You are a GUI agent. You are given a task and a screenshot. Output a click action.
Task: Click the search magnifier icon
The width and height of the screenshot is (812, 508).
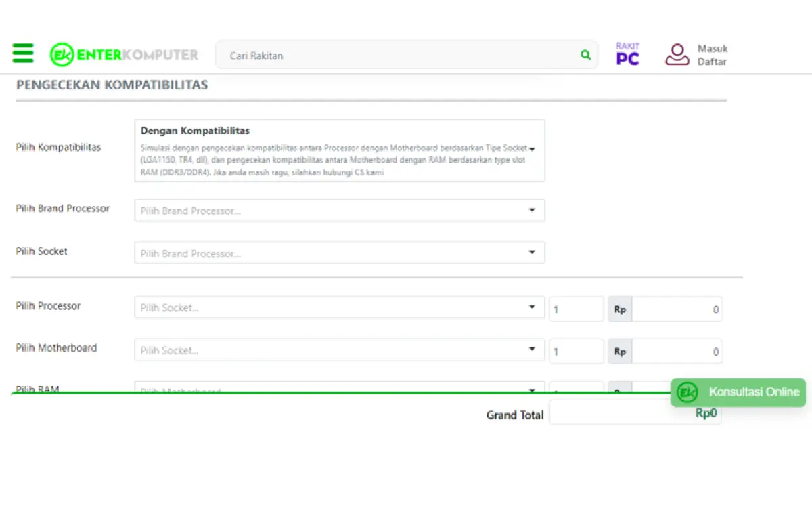[585, 55]
